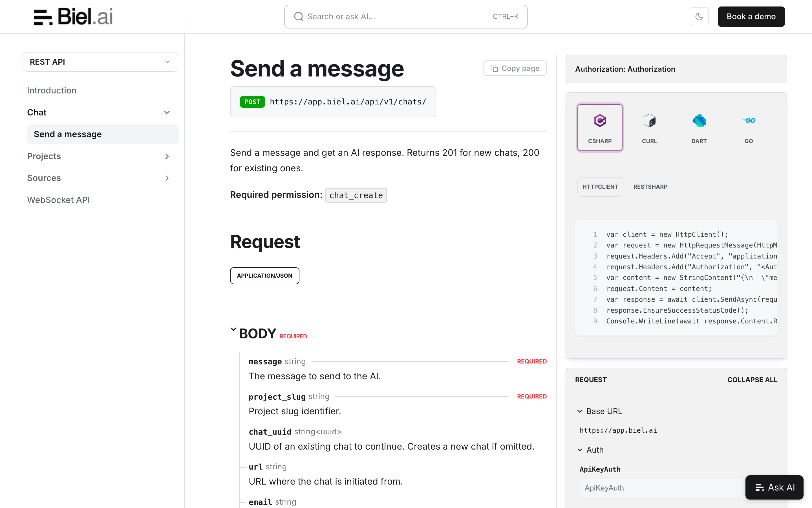812x508 pixels.
Task: Toggle dark mode moon icon
Action: (x=699, y=16)
